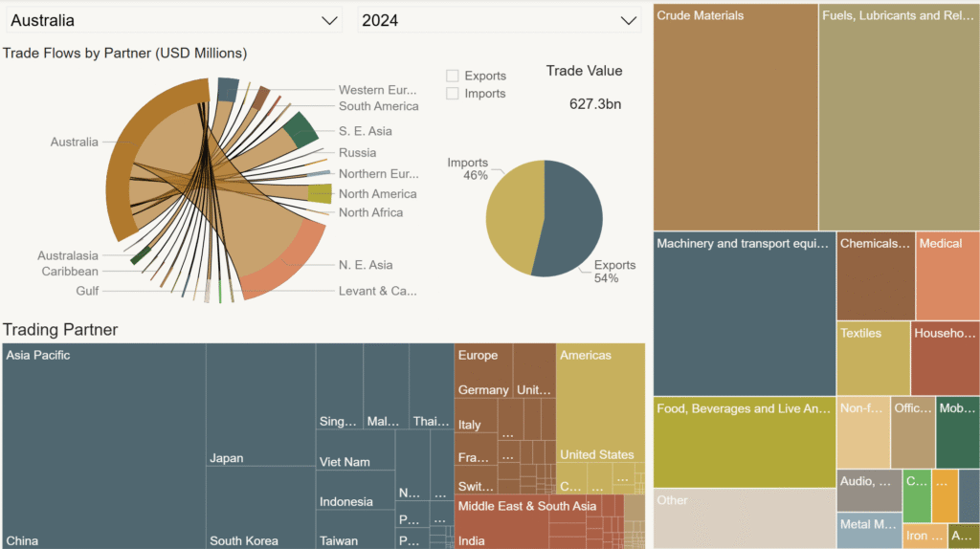This screenshot has width=980, height=549.
Task: Select the Crude Materials product tile
Action: [735, 115]
